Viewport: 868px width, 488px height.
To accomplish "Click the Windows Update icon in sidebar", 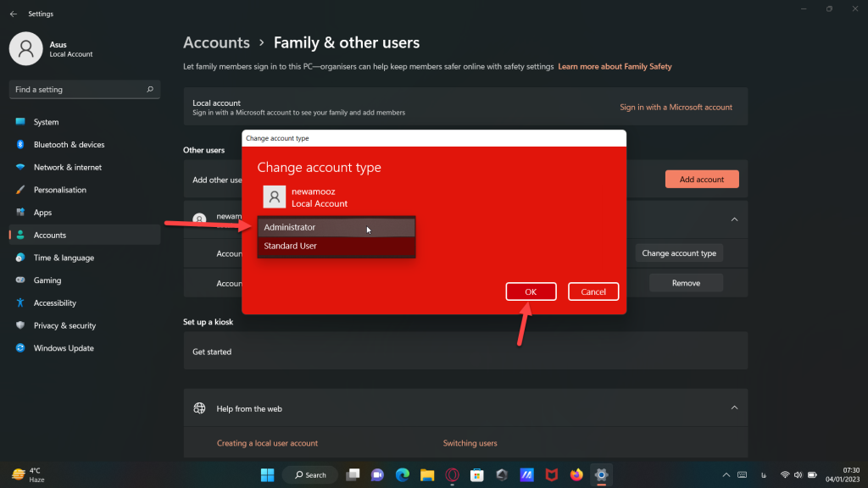I will click(x=20, y=348).
